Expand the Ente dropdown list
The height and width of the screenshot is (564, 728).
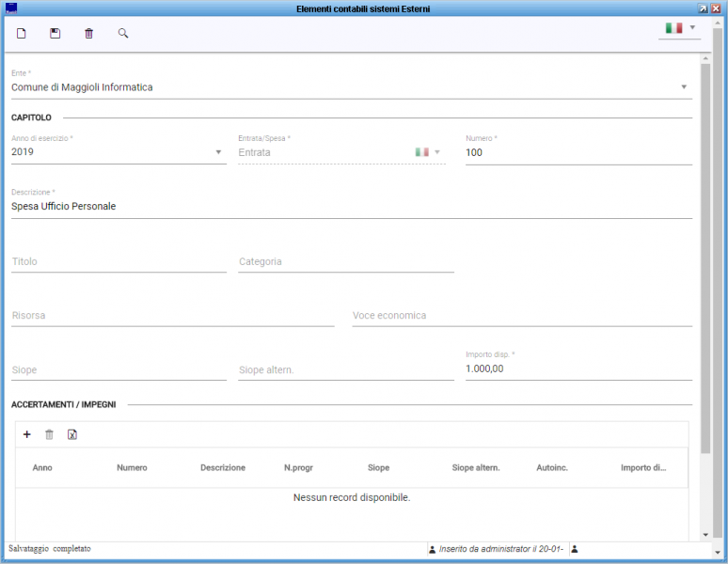[684, 87]
